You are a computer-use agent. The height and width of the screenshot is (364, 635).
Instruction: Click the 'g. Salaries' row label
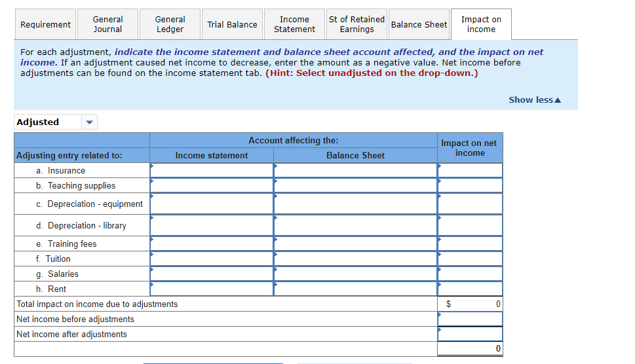tap(57, 274)
